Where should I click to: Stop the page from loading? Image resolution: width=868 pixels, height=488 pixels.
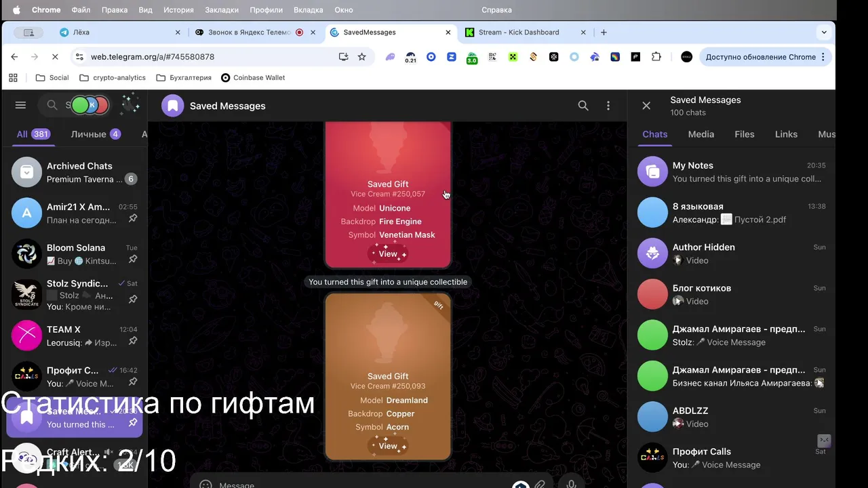click(55, 57)
